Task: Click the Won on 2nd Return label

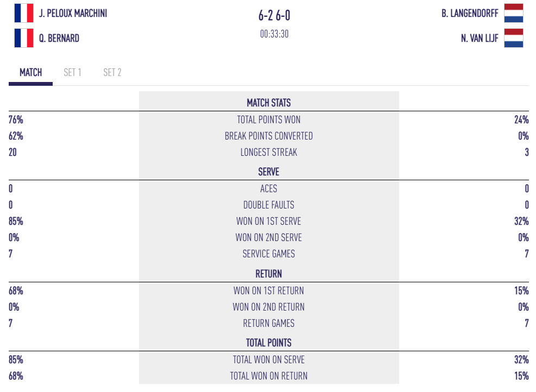Action: pyautogui.click(x=269, y=307)
